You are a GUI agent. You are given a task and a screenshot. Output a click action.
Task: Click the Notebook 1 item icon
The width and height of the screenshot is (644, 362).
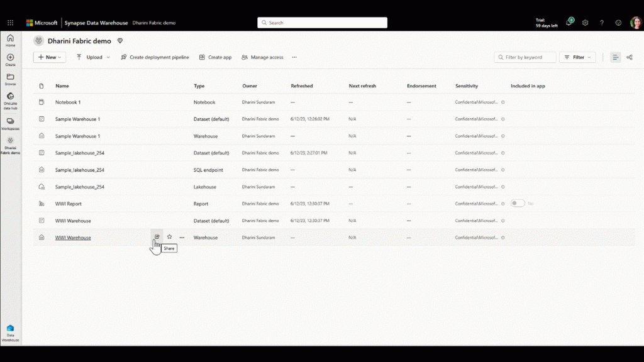pyautogui.click(x=42, y=102)
